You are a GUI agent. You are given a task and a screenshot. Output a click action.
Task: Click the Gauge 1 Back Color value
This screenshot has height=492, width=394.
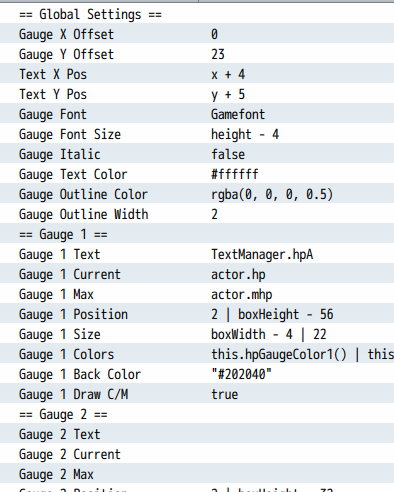tap(242, 374)
